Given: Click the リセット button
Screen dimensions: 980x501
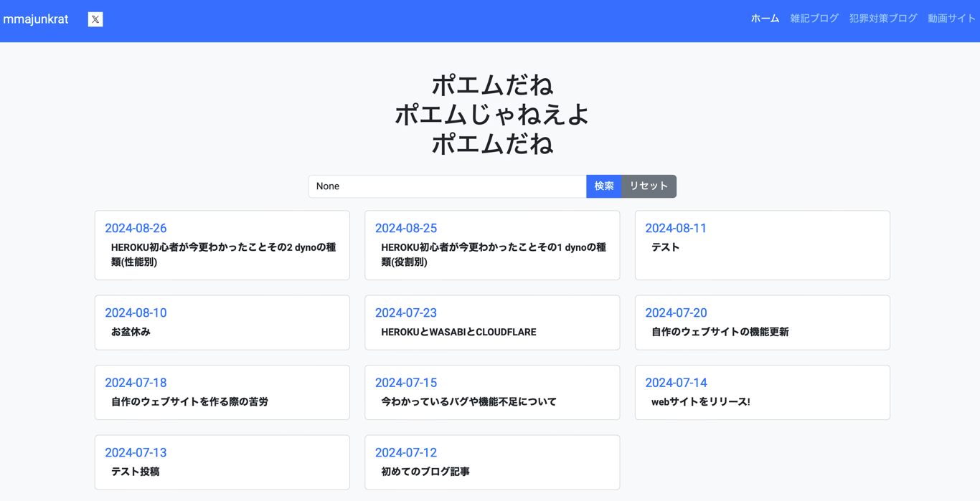Looking at the screenshot, I should (x=649, y=186).
